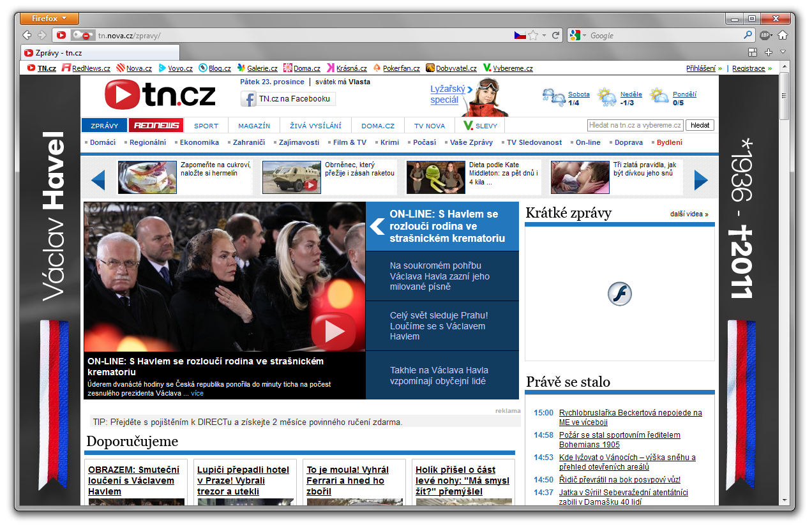This screenshot has width=812, height=529.
Task: Click the Czech flag icon in the address bar
Action: pos(520,35)
